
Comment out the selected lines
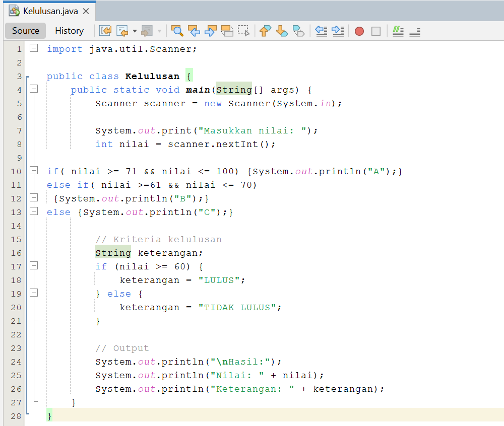click(x=398, y=31)
